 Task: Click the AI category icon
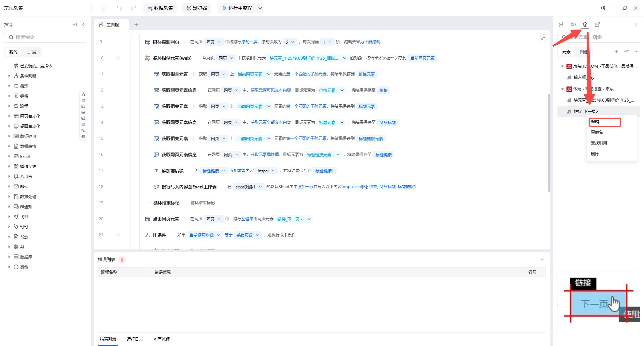tap(16, 247)
